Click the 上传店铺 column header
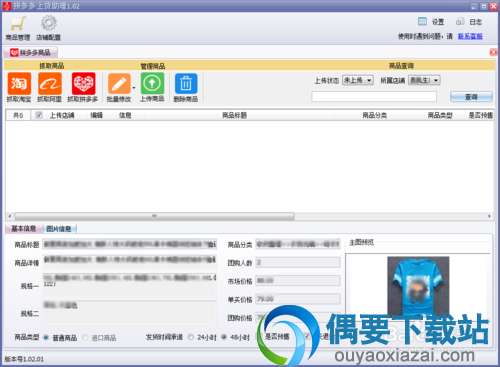The image size is (500, 367). [62, 115]
